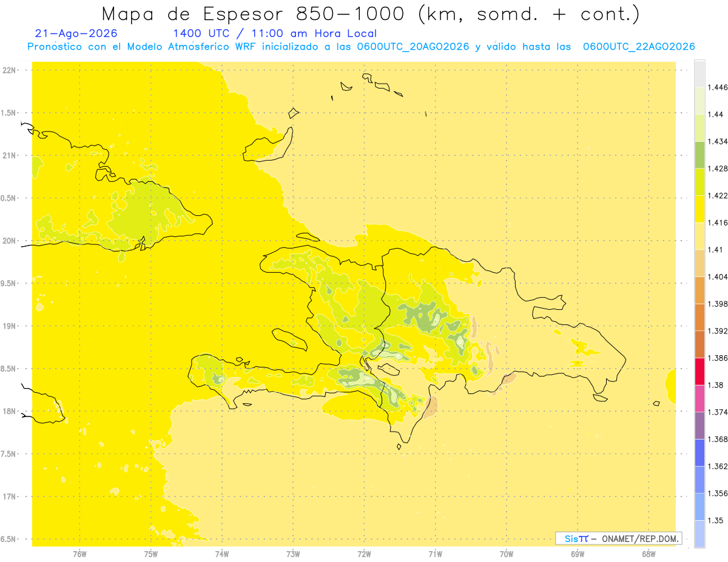Click the legend value 1.422
Screen dimensions: 728x562
click(718, 196)
